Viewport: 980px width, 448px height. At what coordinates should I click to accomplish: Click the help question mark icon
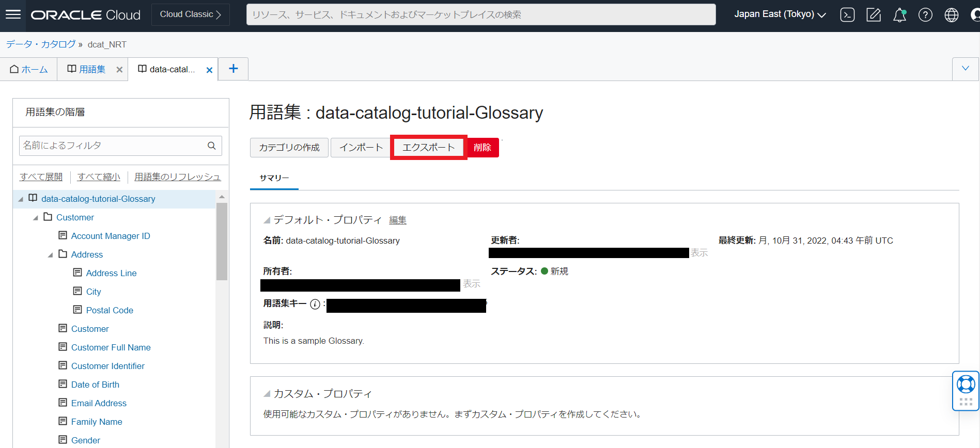pyautogui.click(x=925, y=15)
